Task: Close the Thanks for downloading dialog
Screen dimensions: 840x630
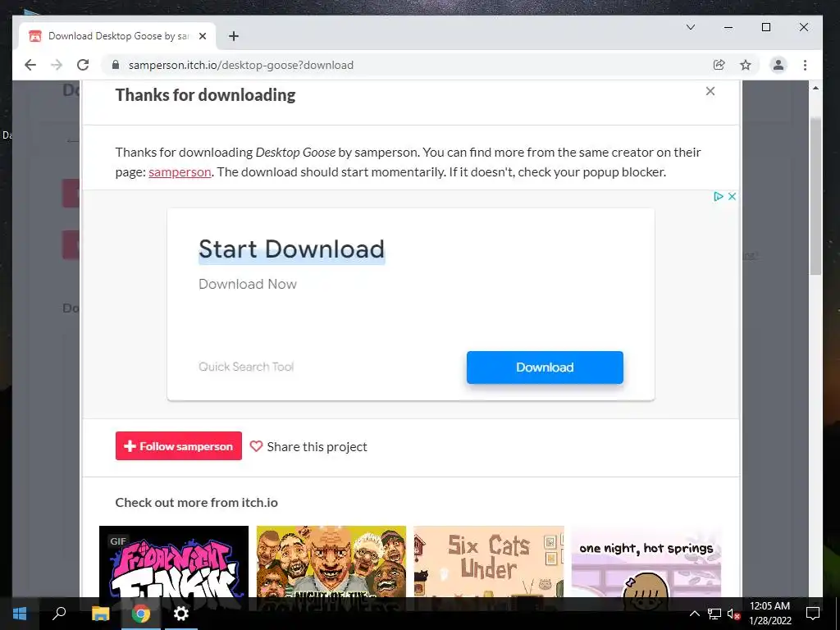Action: (710, 91)
